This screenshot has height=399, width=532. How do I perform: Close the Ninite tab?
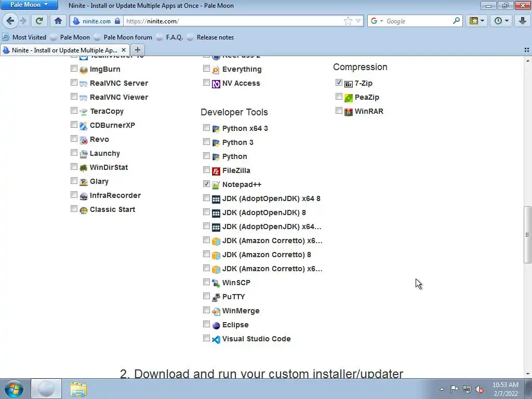124,50
